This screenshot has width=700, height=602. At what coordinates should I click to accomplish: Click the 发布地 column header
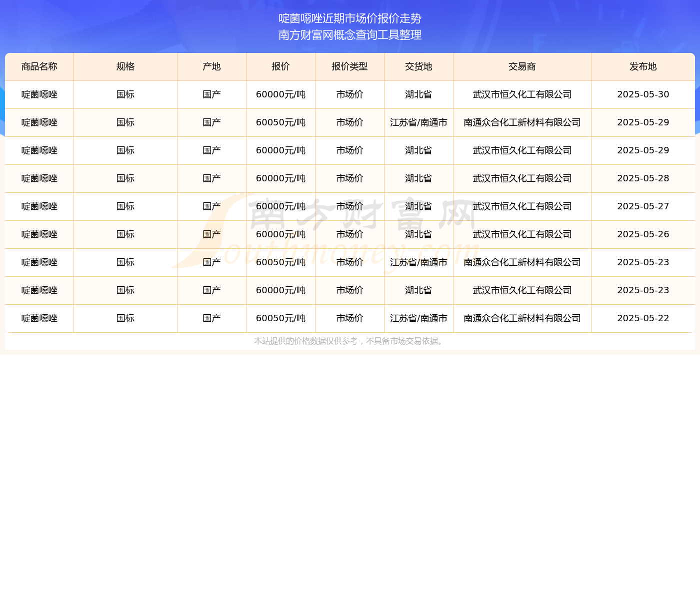643,67
